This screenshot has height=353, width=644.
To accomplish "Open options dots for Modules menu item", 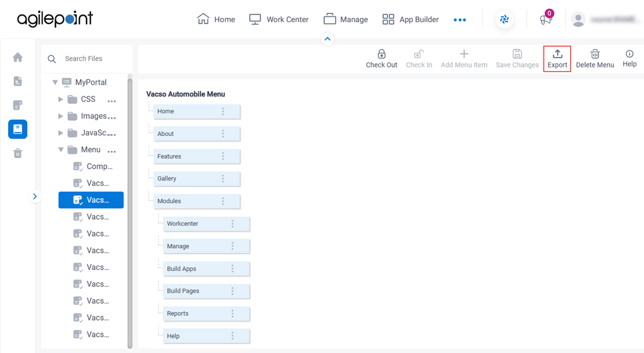I will click(223, 201).
